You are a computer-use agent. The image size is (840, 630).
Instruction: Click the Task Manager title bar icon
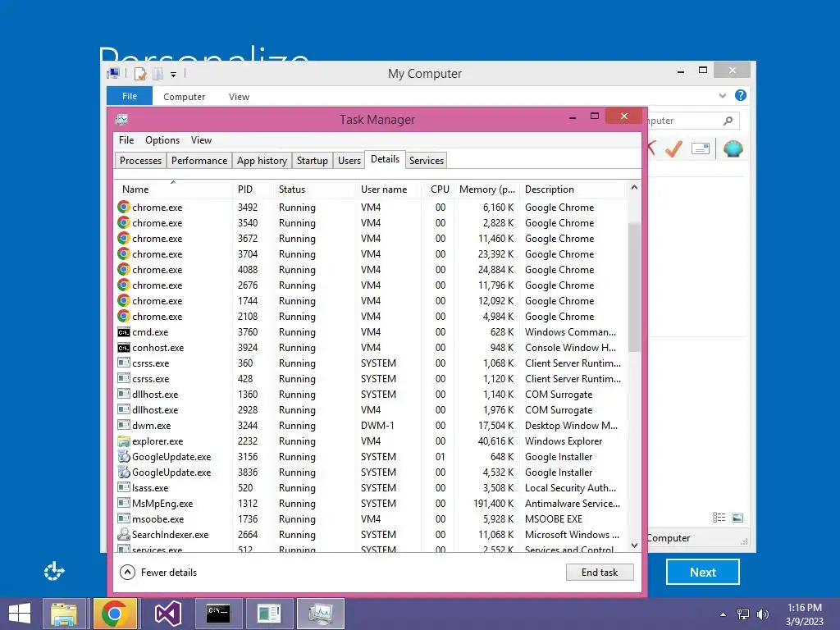click(x=121, y=119)
